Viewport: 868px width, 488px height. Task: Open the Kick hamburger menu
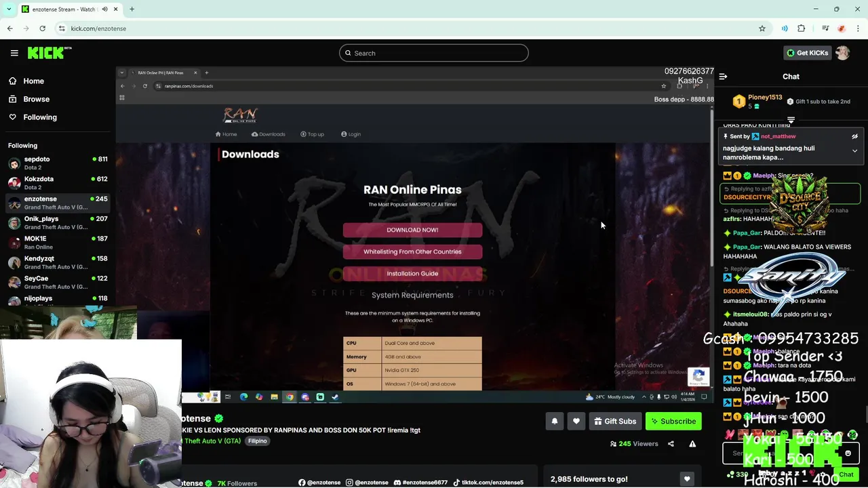pyautogui.click(x=14, y=53)
